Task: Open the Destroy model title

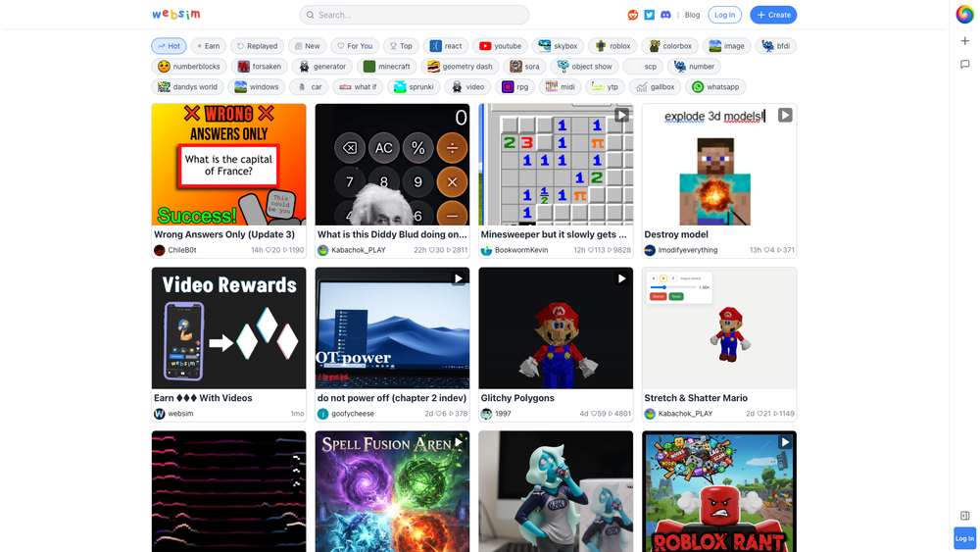Action: point(676,234)
